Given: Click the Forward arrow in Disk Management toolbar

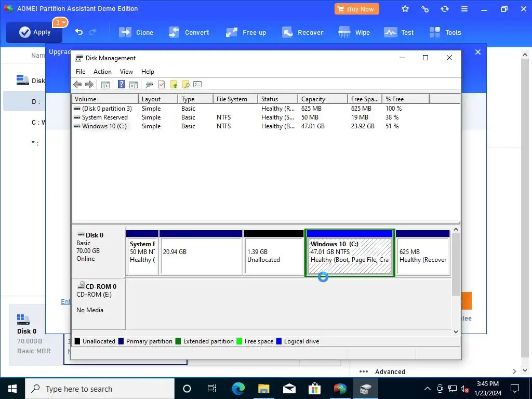Looking at the screenshot, I should pos(89,85).
